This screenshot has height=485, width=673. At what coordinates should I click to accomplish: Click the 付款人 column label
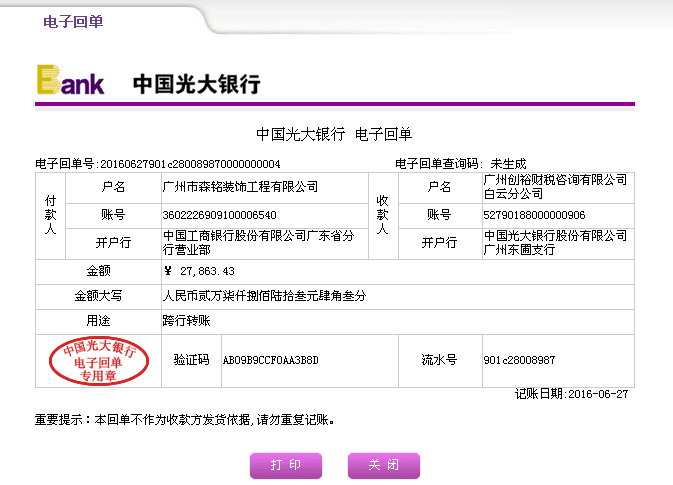tap(51, 215)
